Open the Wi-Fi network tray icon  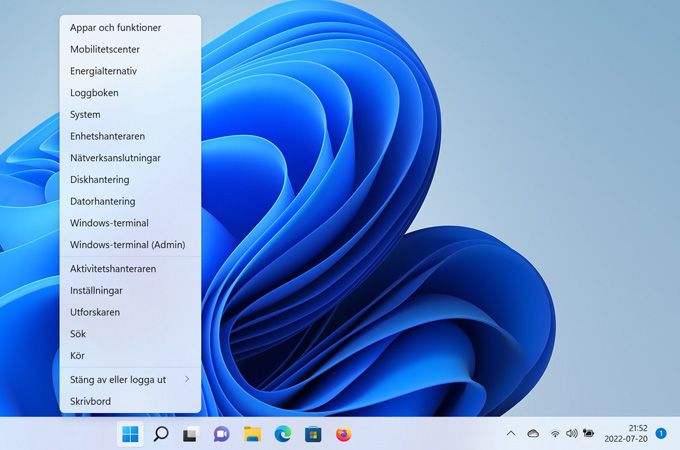[x=555, y=433]
